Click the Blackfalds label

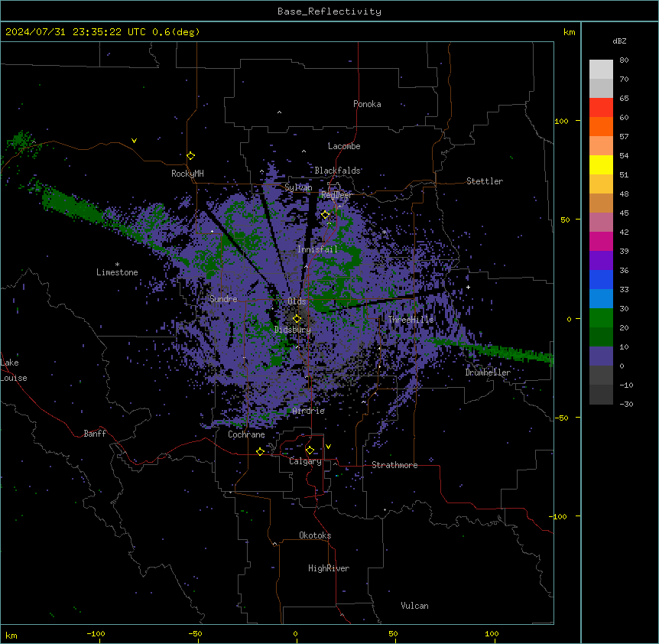[337, 171]
